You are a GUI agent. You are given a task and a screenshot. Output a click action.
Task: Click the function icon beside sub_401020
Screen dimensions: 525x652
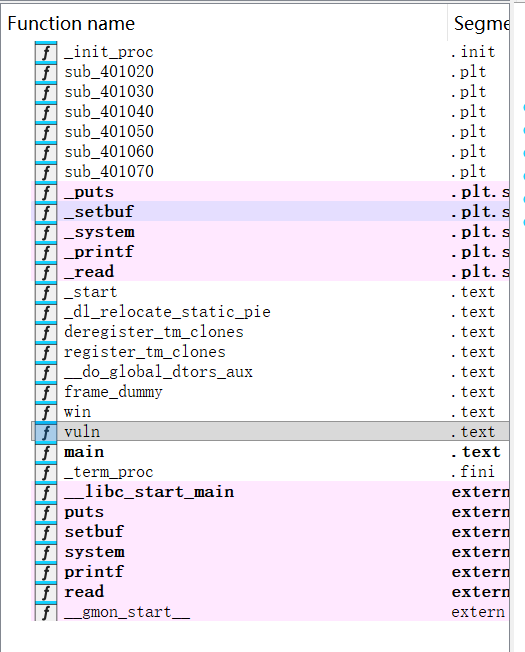(46, 72)
